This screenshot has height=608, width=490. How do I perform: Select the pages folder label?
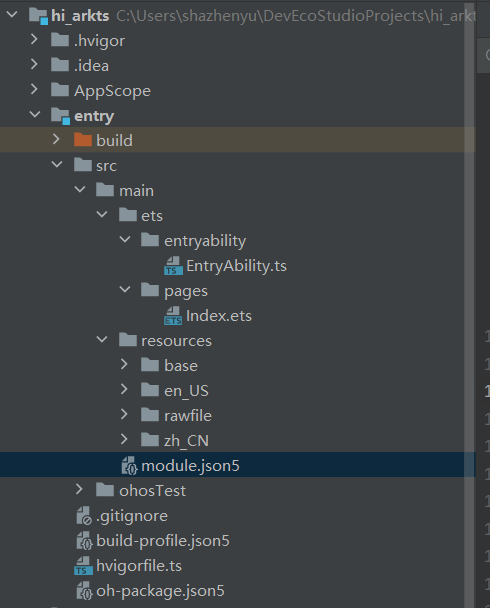(x=186, y=291)
